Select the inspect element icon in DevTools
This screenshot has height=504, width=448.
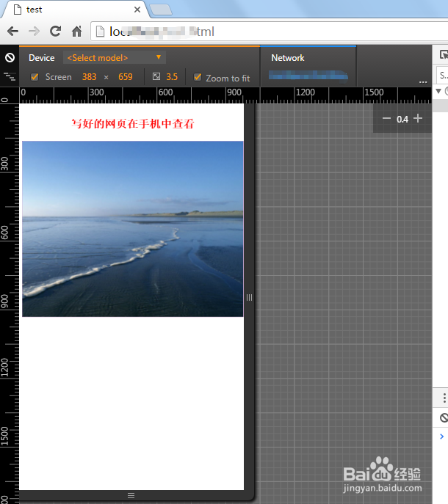pos(444,55)
